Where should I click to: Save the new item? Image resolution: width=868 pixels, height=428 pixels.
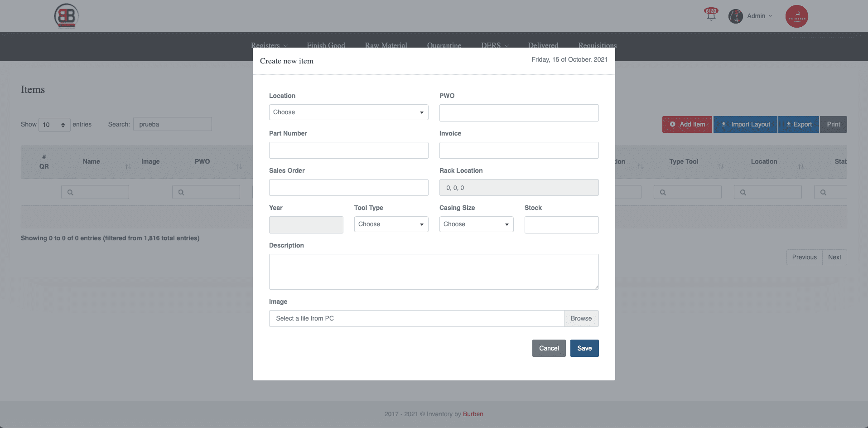coord(584,348)
